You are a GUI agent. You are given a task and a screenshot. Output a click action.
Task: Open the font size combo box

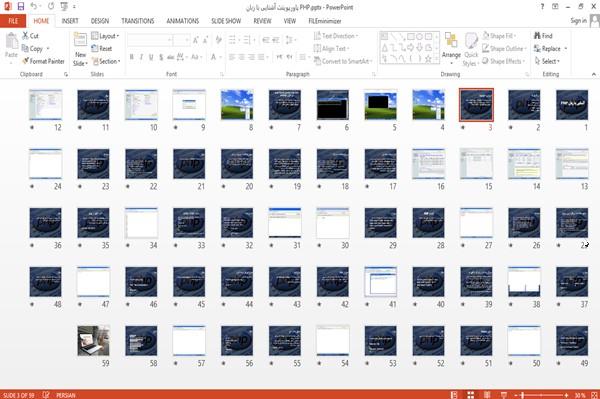pyautogui.click(x=181, y=40)
